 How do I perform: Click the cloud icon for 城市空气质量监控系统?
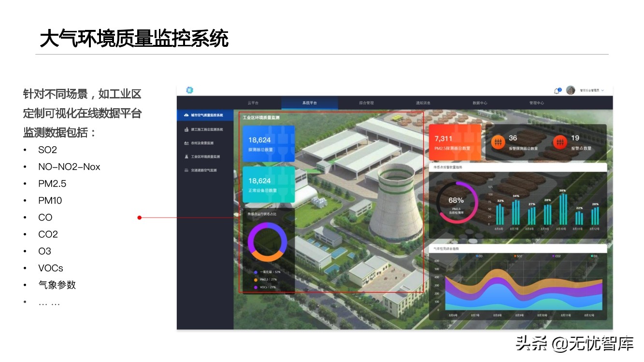coord(186,115)
